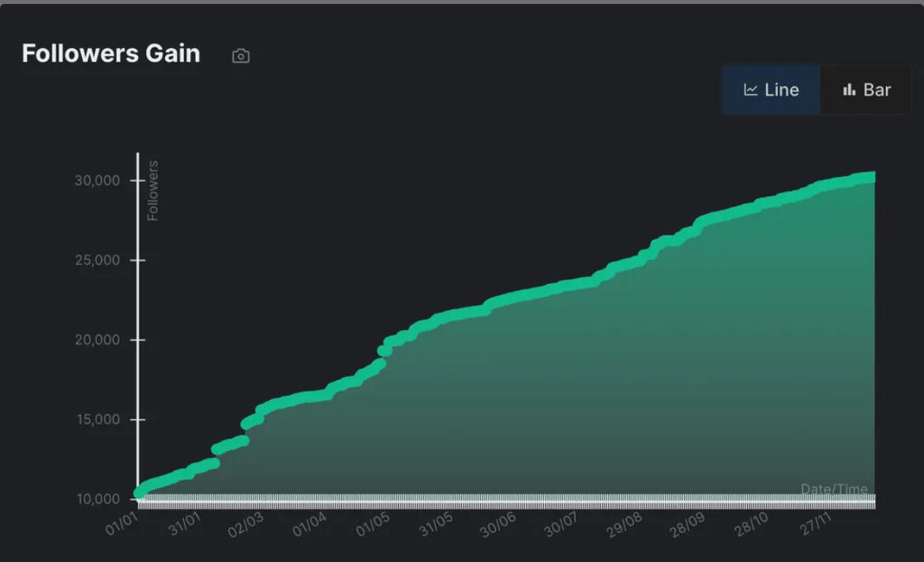The height and width of the screenshot is (562, 924).
Task: Switch chart view to Bar
Action: point(866,90)
